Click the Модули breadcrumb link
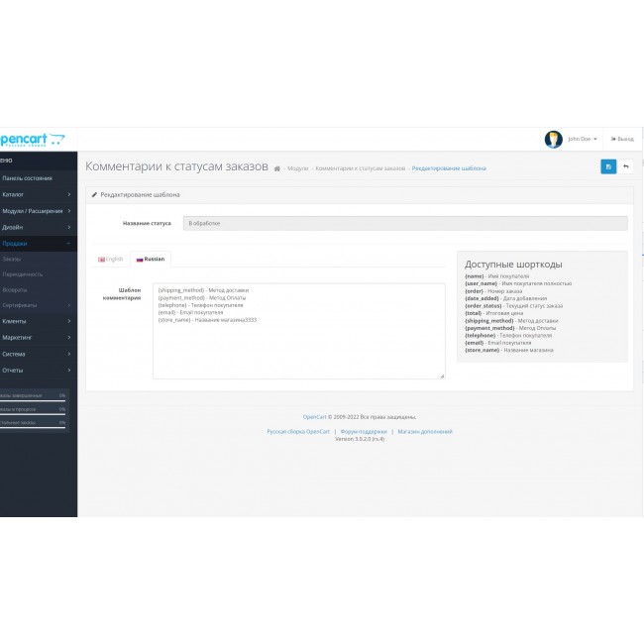The width and height of the screenshot is (644, 644). click(297, 169)
